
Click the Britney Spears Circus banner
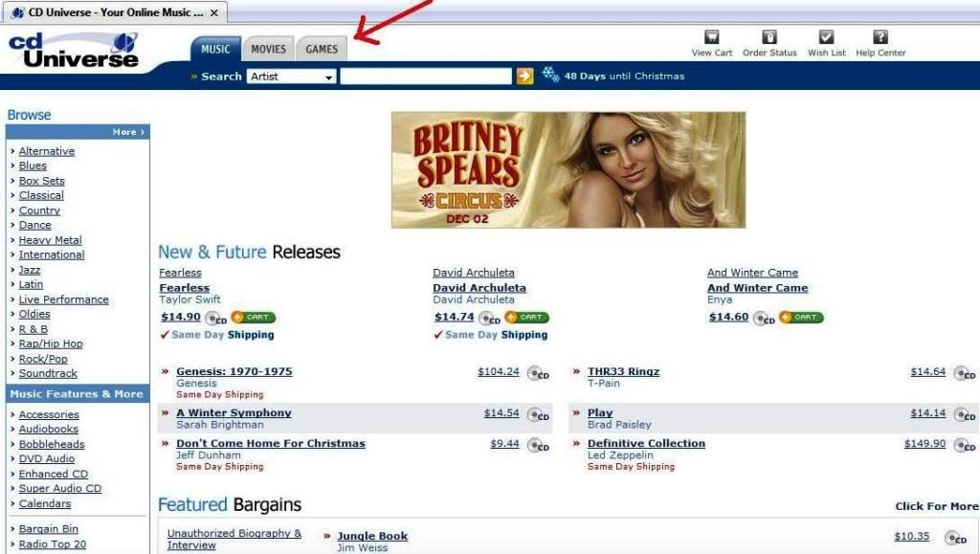[568, 170]
